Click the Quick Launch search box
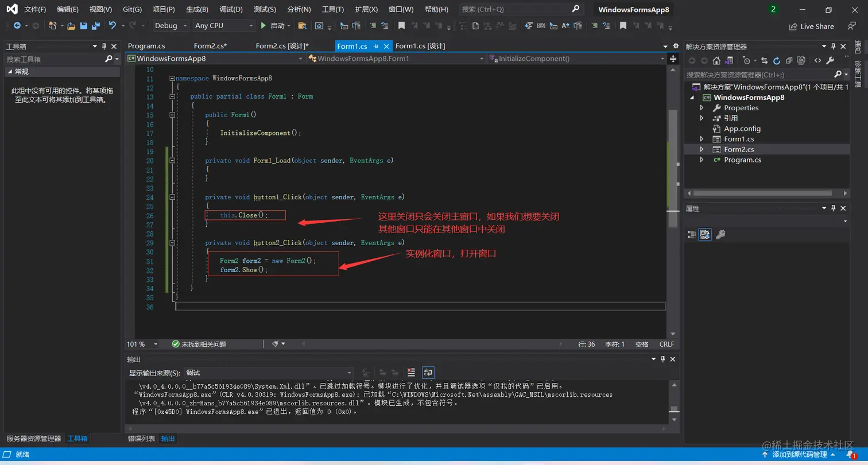868x465 pixels. pos(521,9)
